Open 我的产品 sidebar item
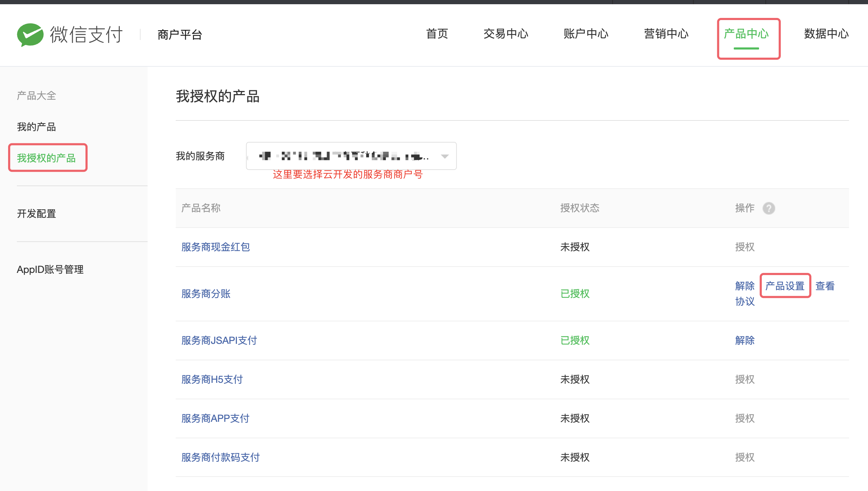868x491 pixels. [37, 127]
